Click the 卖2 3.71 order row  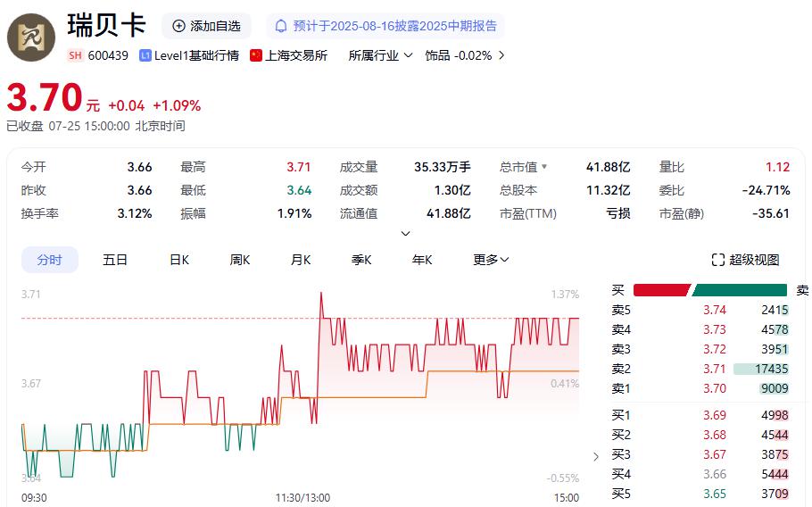(x=700, y=369)
